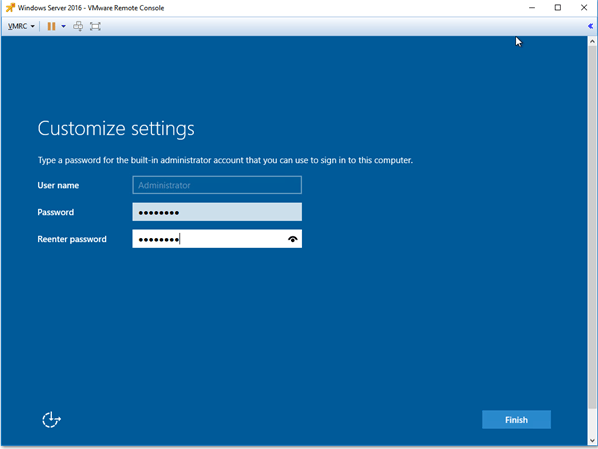Open the power options dropdown arrow
Image resolution: width=598 pixels, height=449 pixels.
click(x=63, y=26)
